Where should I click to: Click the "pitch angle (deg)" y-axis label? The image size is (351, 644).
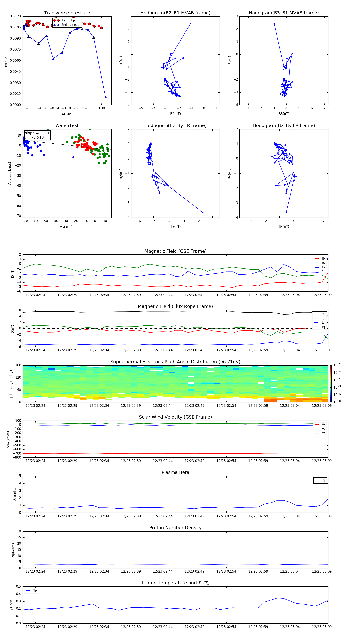tap(11, 384)
